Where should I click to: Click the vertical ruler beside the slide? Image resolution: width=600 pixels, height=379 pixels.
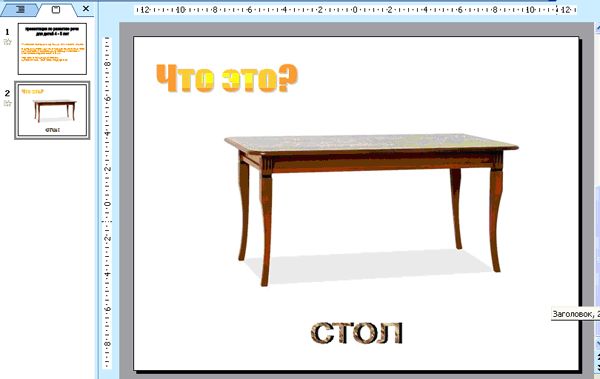tap(108, 203)
